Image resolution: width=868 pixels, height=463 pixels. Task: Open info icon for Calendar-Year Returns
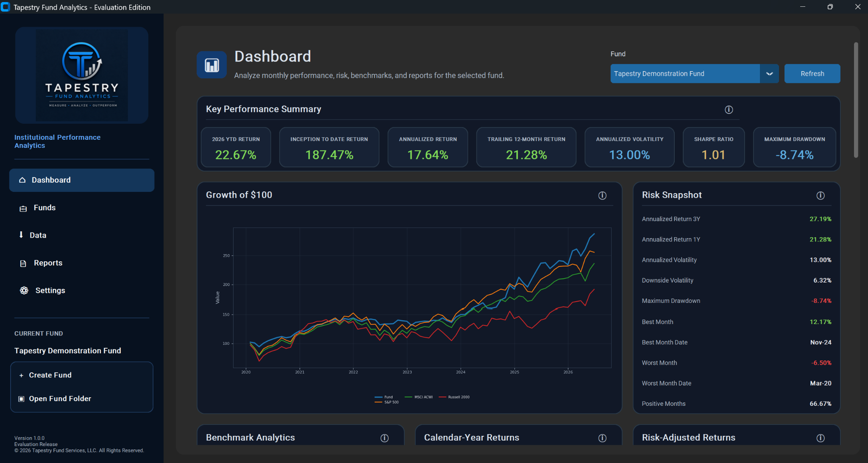[602, 438]
